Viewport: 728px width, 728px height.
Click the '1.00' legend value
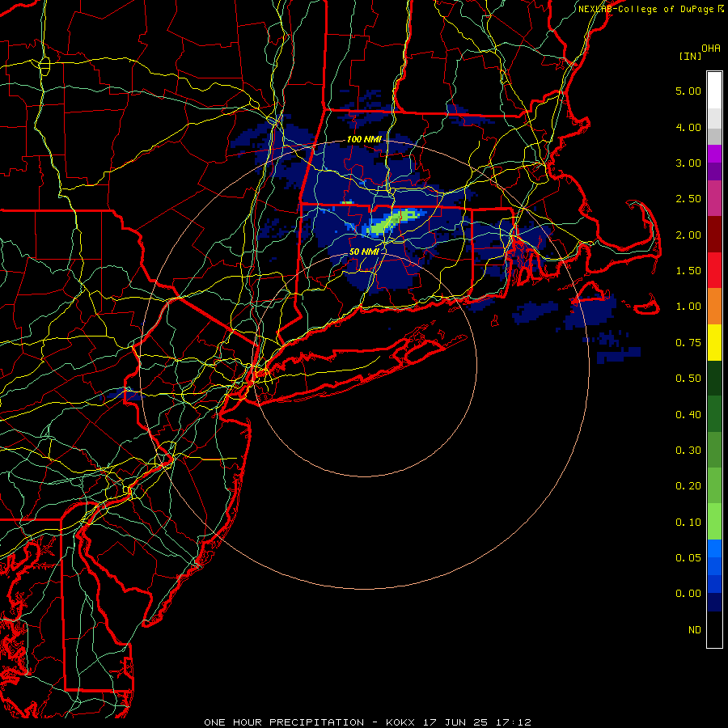pos(688,307)
